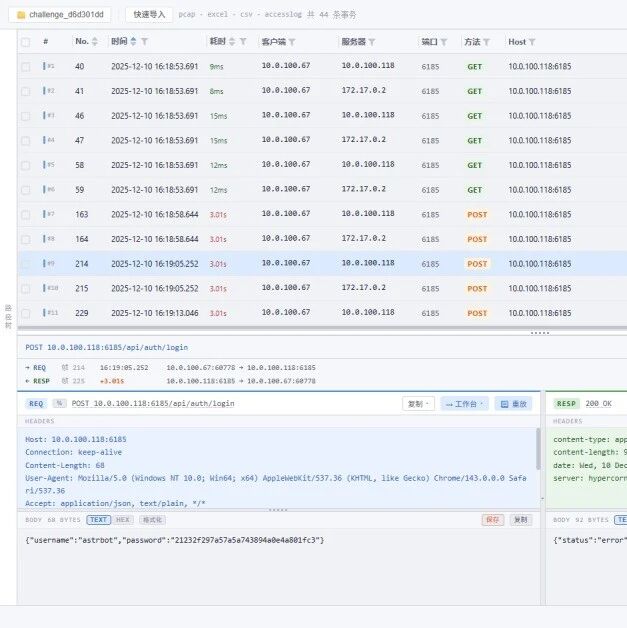Screen dimensions: 627x628
Task: Click the 200 OK response status
Action: tap(599, 404)
